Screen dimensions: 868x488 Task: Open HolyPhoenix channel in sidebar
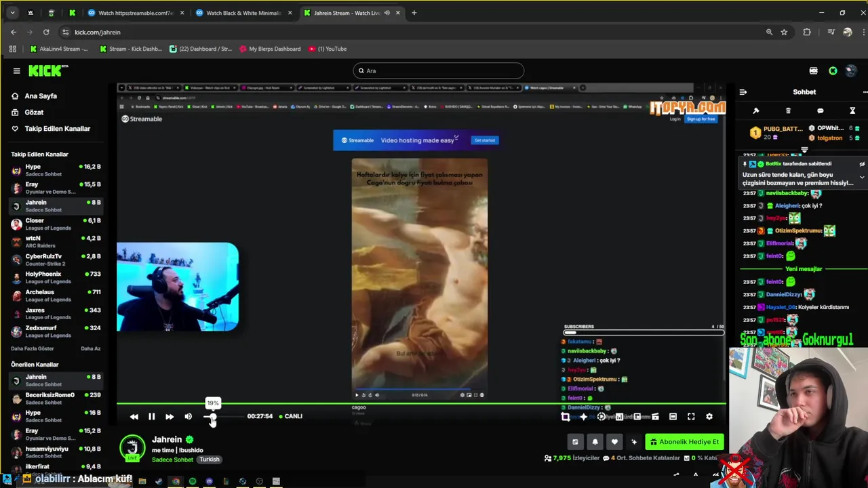[x=56, y=278]
